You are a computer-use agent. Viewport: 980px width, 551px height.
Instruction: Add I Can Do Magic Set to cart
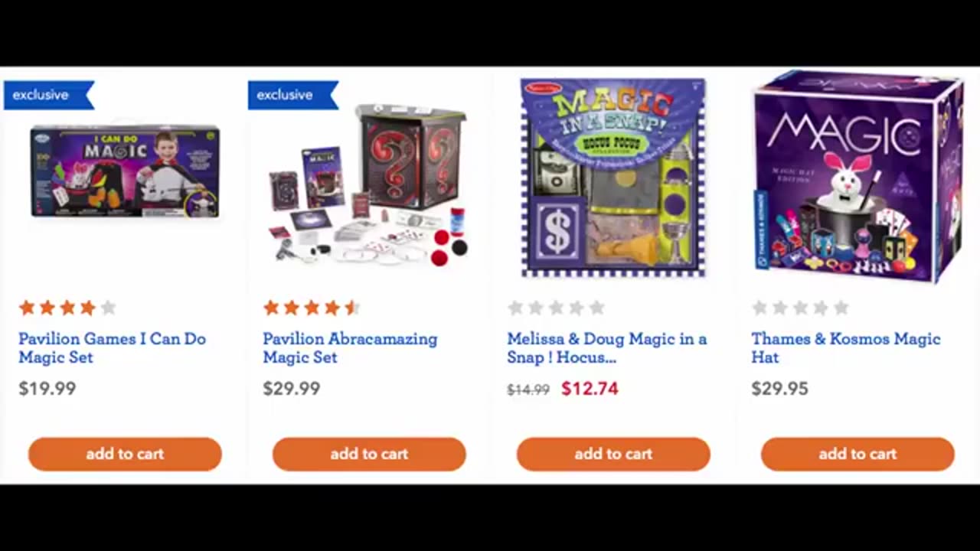click(x=125, y=454)
